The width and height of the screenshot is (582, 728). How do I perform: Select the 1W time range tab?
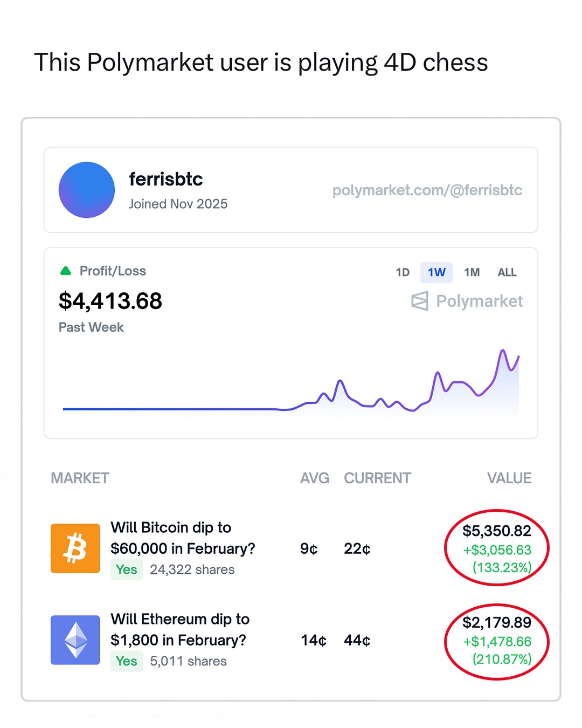(x=436, y=272)
